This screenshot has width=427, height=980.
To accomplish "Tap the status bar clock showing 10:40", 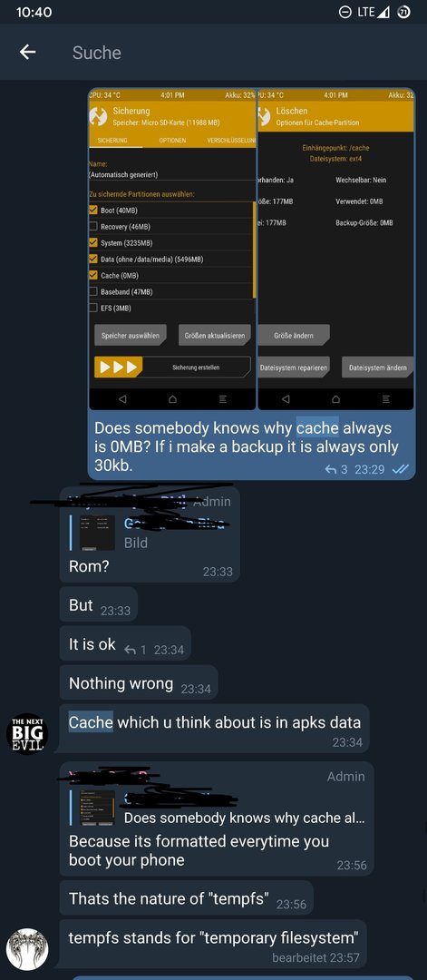I will (34, 12).
